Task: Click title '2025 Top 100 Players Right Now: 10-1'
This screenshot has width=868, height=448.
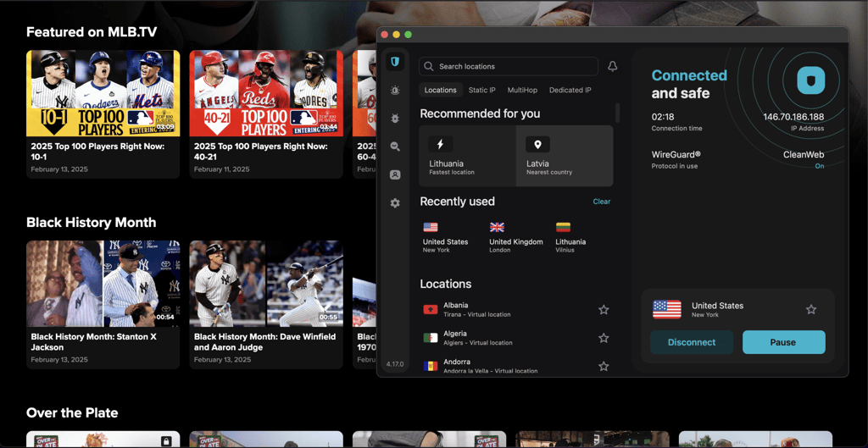Action: 98,152
